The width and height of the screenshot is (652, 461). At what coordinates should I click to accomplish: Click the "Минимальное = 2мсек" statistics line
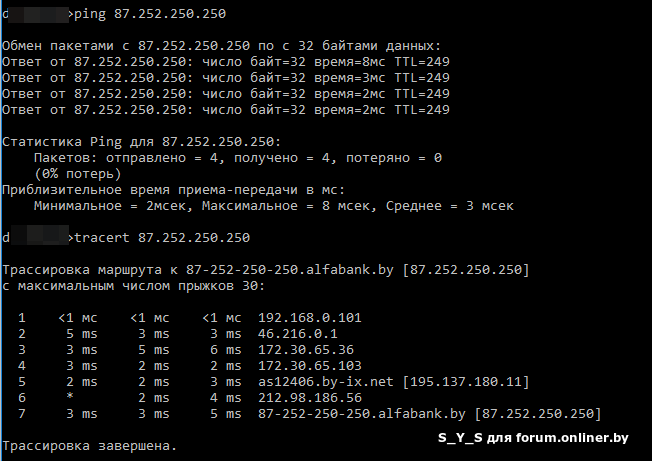coord(273,206)
